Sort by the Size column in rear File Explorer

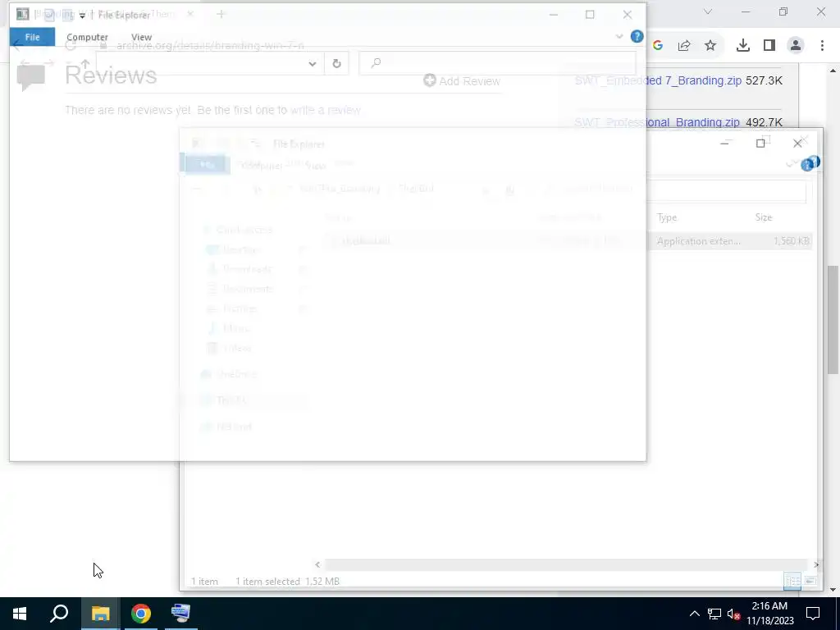[x=764, y=217]
